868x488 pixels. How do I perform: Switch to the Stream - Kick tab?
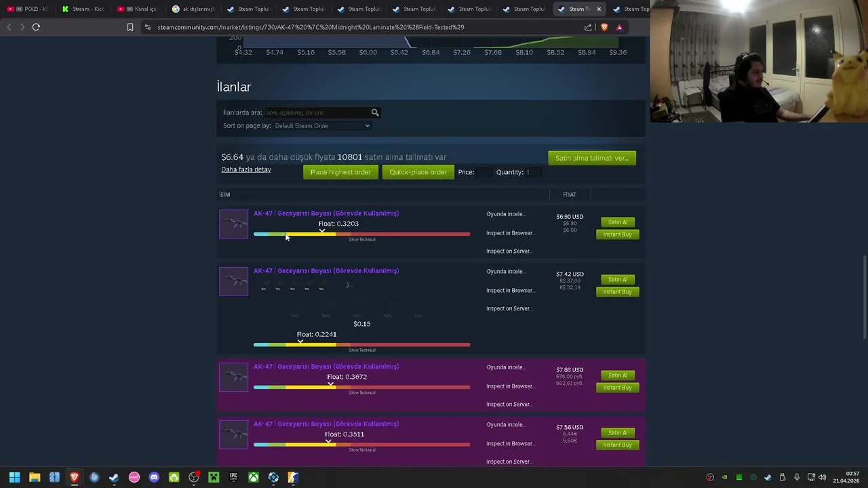pyautogui.click(x=82, y=9)
